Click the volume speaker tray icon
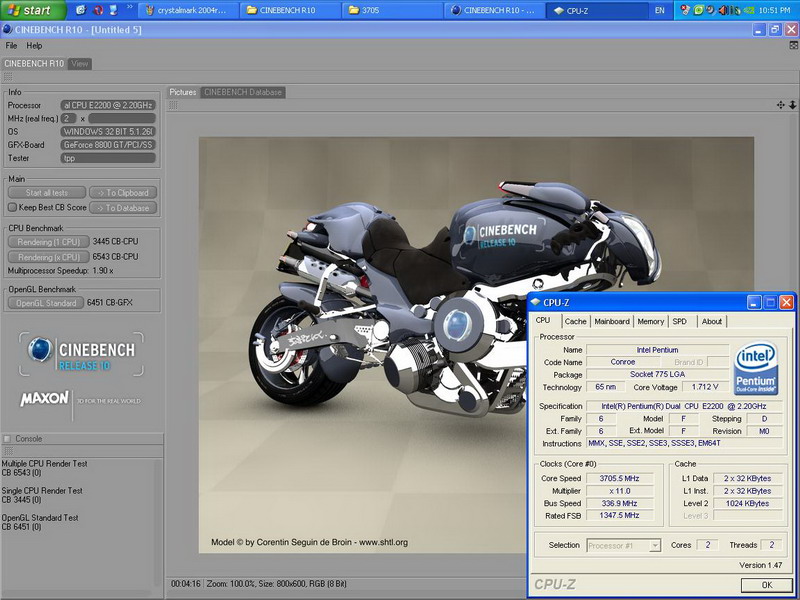The image size is (800, 600). click(723, 10)
